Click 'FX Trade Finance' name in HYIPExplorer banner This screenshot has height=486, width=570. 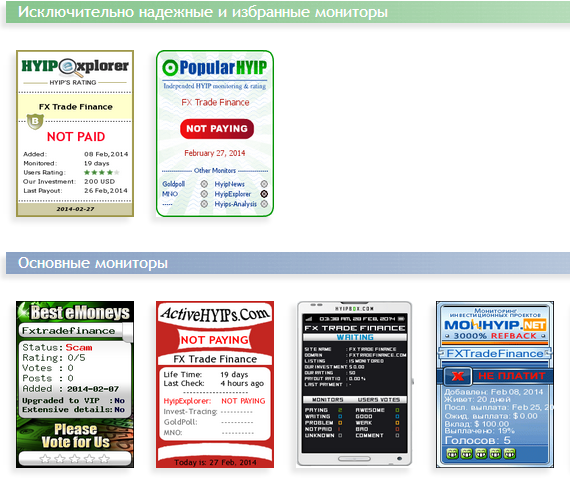[76, 107]
